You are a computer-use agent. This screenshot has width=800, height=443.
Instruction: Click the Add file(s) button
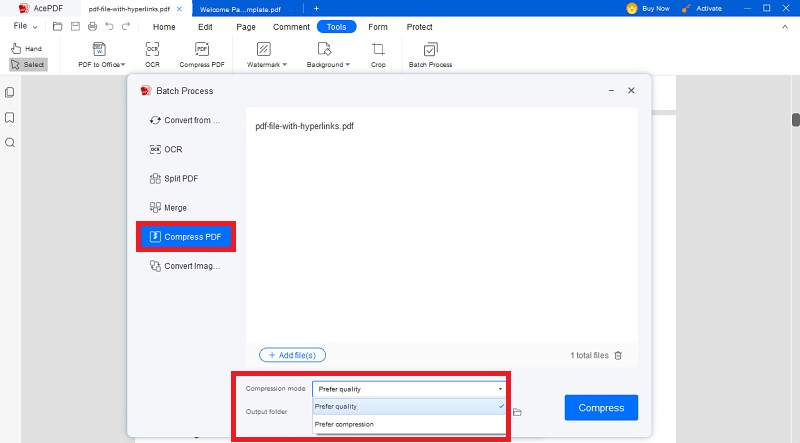click(x=292, y=355)
